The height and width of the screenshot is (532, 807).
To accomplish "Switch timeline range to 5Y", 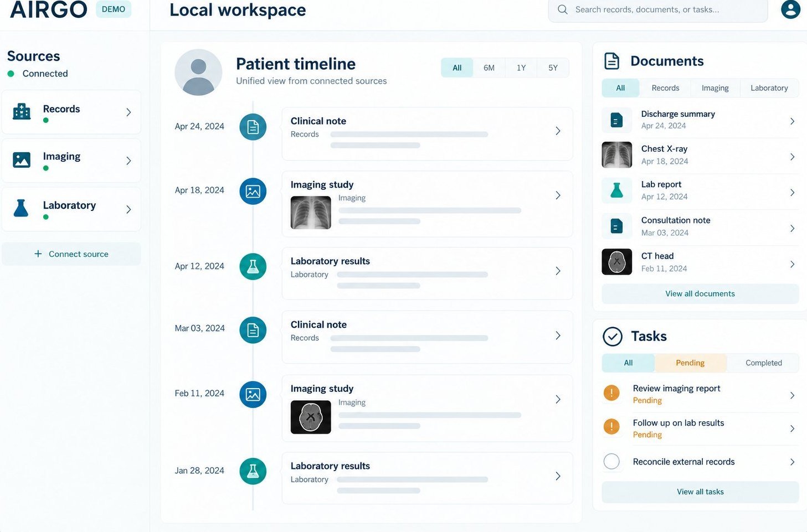I will click(x=553, y=68).
